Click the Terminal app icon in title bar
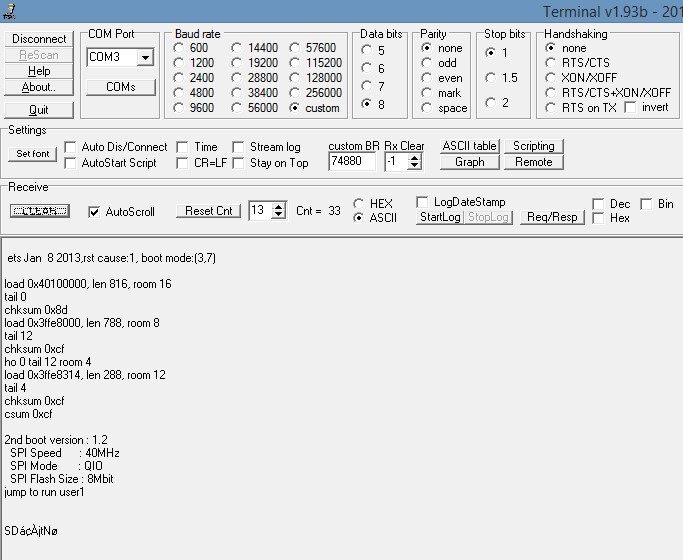This screenshot has height=560, width=683. pyautogui.click(x=10, y=11)
